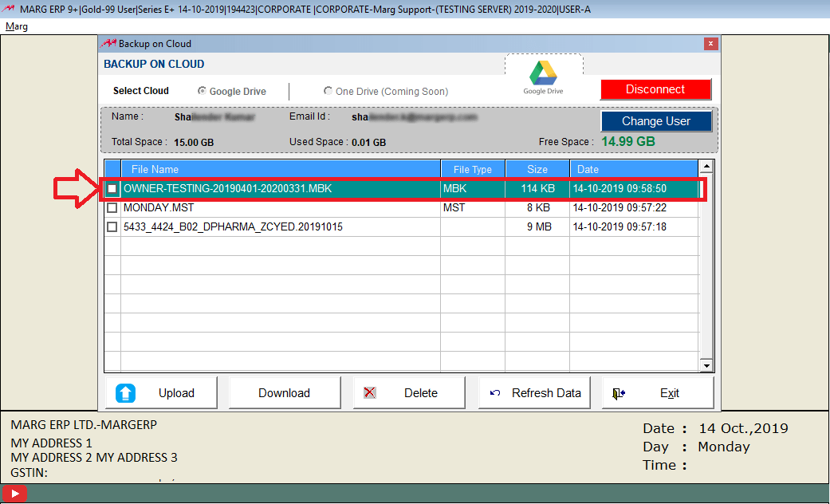Screen dimensions: 830x504
Task: Click the scrollbar down arrow in file list
Action: tap(706, 365)
